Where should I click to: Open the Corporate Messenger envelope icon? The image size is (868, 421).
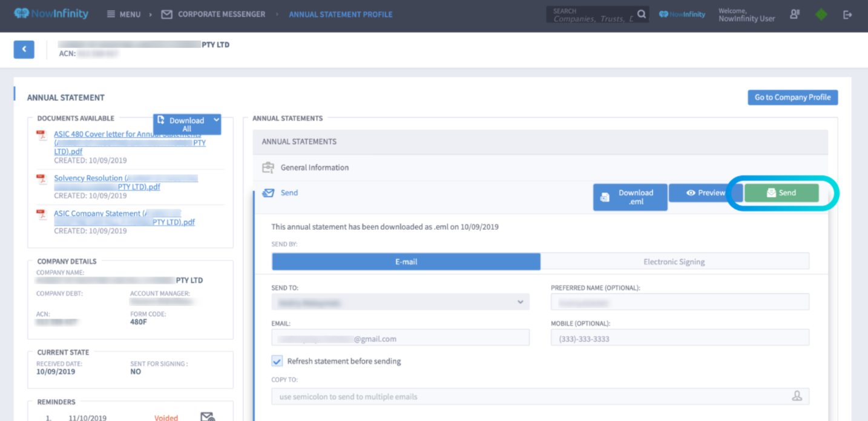pyautogui.click(x=166, y=13)
